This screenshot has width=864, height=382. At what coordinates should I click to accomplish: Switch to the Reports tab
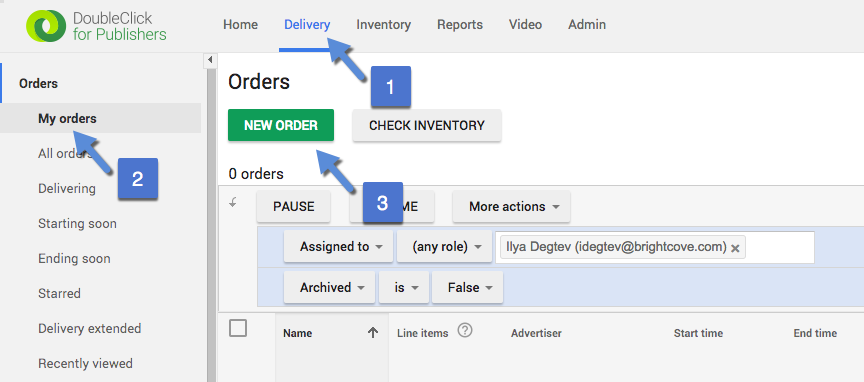tap(460, 25)
